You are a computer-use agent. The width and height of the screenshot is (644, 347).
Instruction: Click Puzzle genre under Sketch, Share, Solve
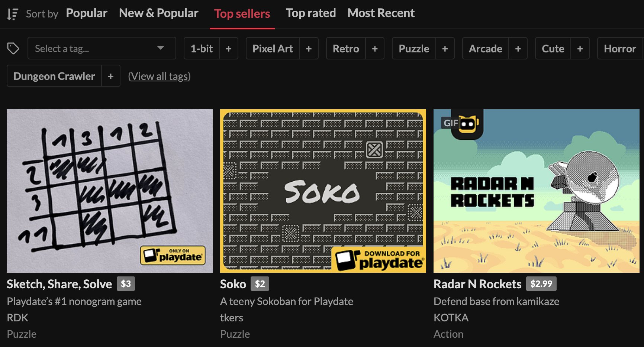22,334
